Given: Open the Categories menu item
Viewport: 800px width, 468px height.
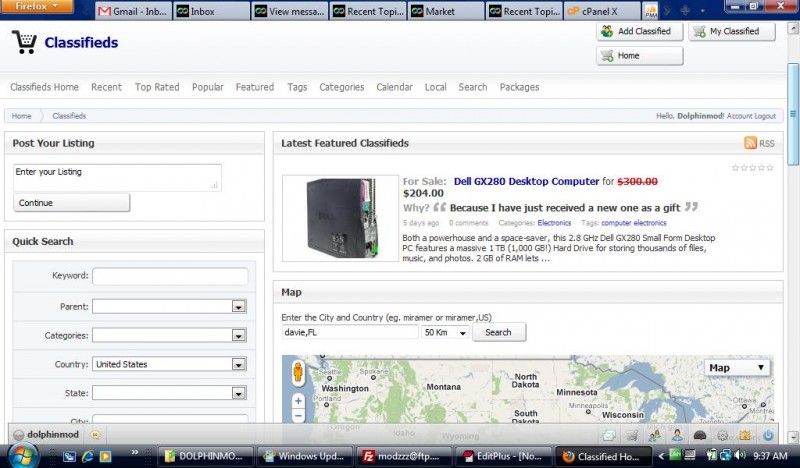Looking at the screenshot, I should (342, 87).
